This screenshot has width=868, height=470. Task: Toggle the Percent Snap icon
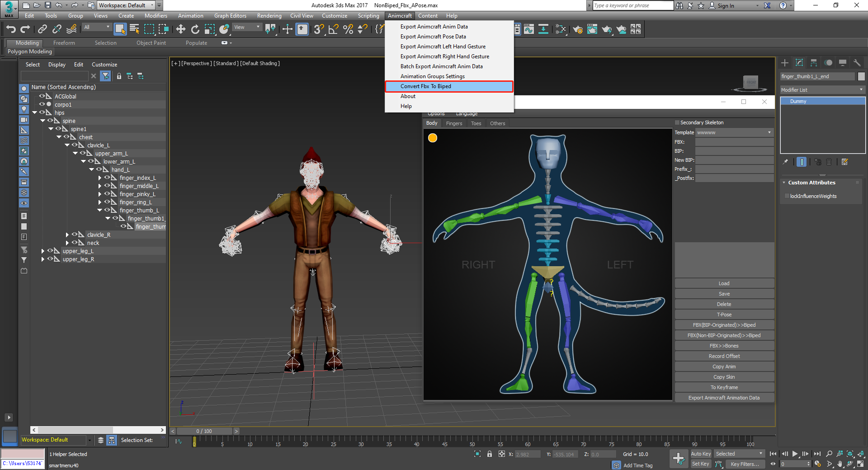[x=348, y=29]
